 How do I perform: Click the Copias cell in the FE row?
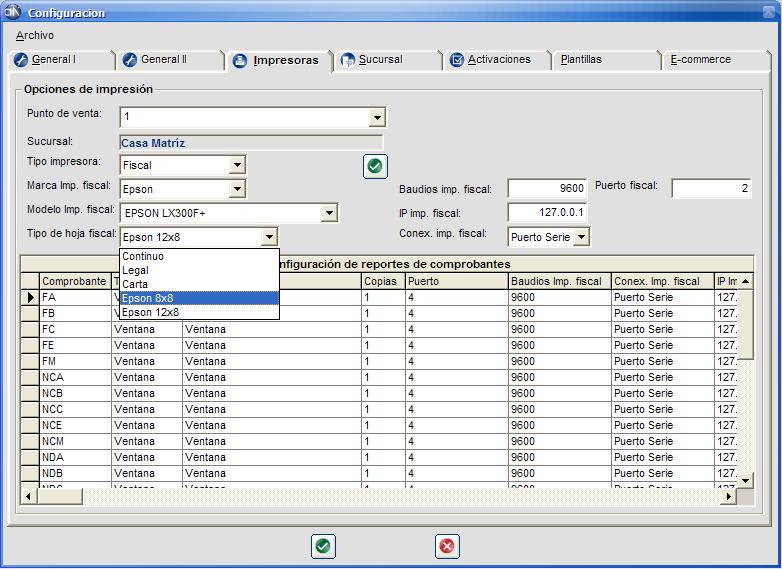pos(383,346)
